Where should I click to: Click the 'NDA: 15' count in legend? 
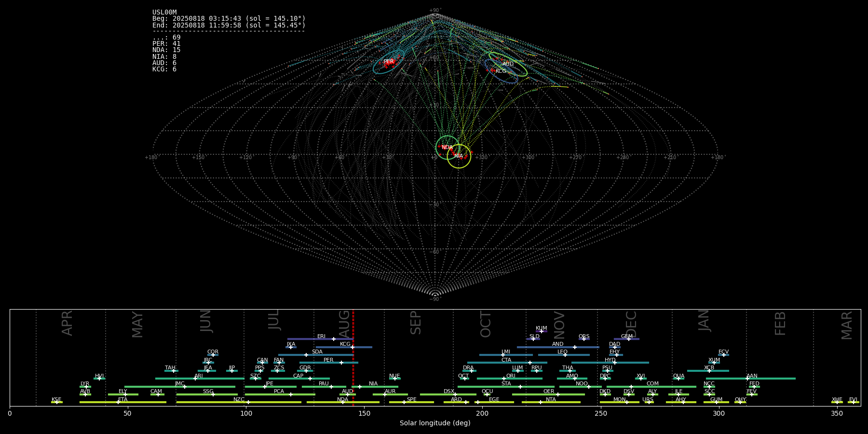[166, 50]
